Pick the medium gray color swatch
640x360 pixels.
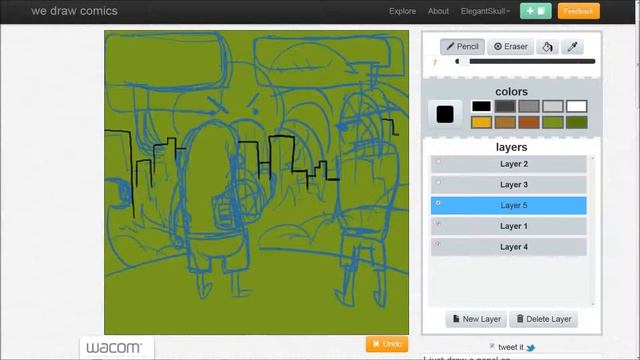pyautogui.click(x=529, y=106)
